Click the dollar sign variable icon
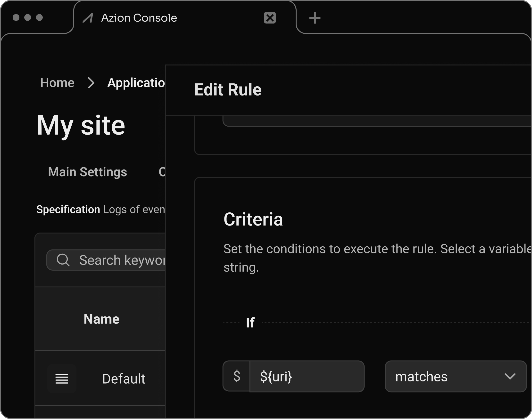 237,376
